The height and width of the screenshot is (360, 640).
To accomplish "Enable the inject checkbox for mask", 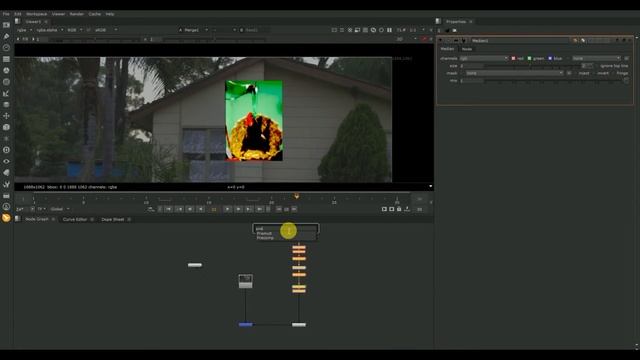I will 576,73.
